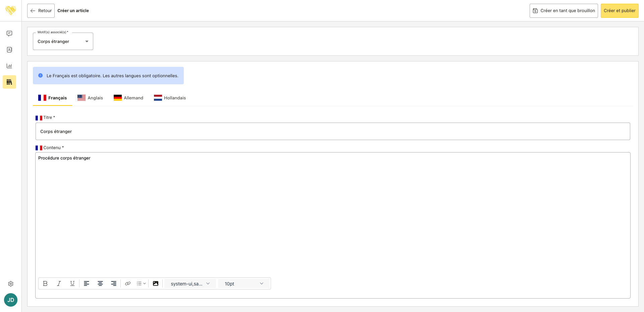Insert a link with the chain icon
The image size is (644, 312).
[x=128, y=283]
